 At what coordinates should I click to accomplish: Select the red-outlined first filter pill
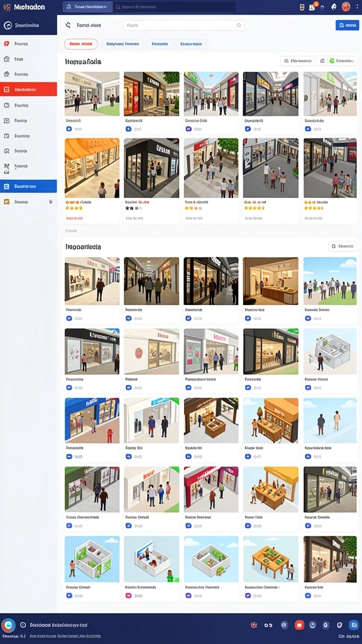click(x=81, y=44)
